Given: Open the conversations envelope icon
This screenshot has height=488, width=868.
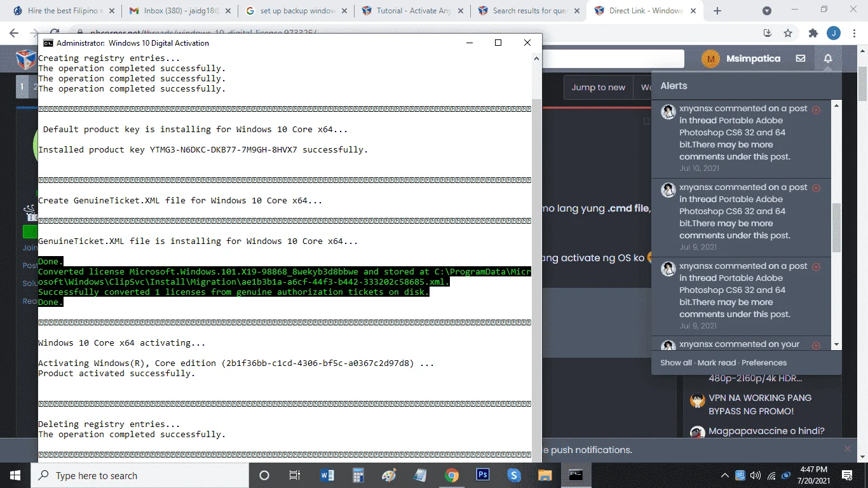Looking at the screenshot, I should (x=800, y=58).
